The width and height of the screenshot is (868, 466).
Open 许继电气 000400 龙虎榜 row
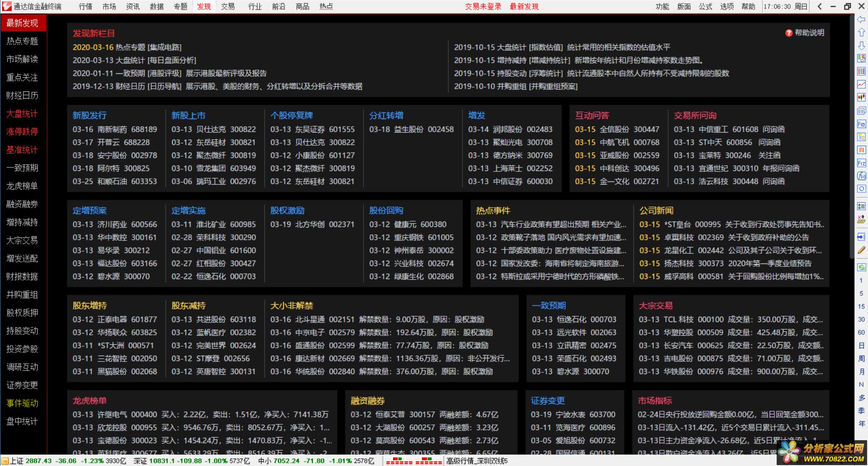point(201,414)
